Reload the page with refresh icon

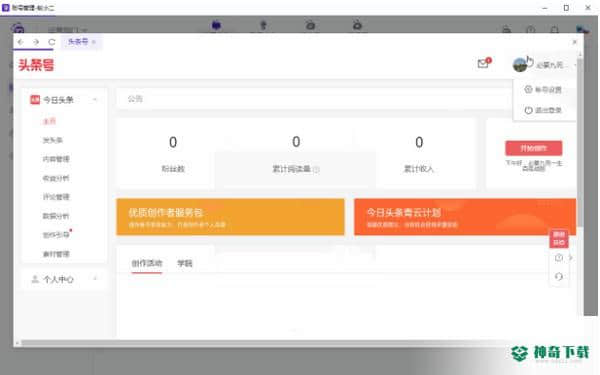pos(52,42)
